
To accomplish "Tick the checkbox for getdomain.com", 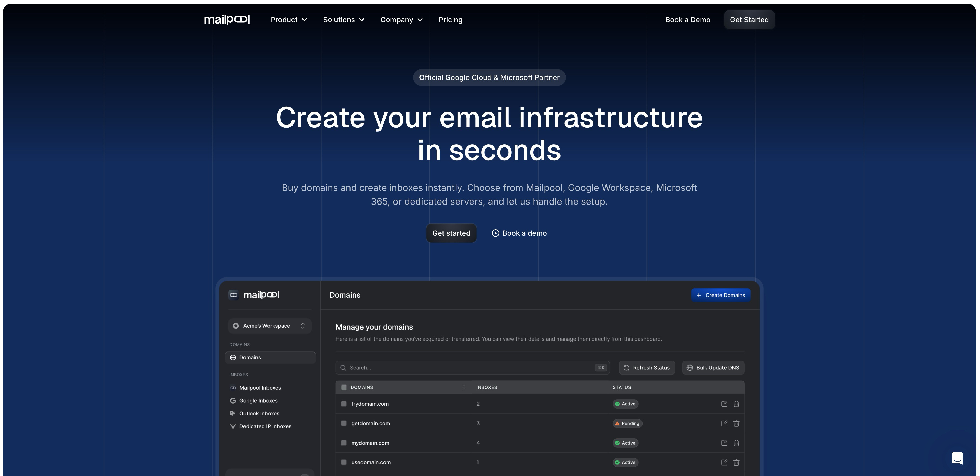I will pos(344,423).
